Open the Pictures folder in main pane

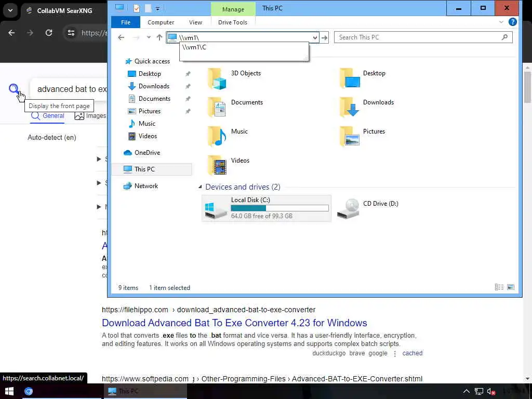[x=350, y=137]
